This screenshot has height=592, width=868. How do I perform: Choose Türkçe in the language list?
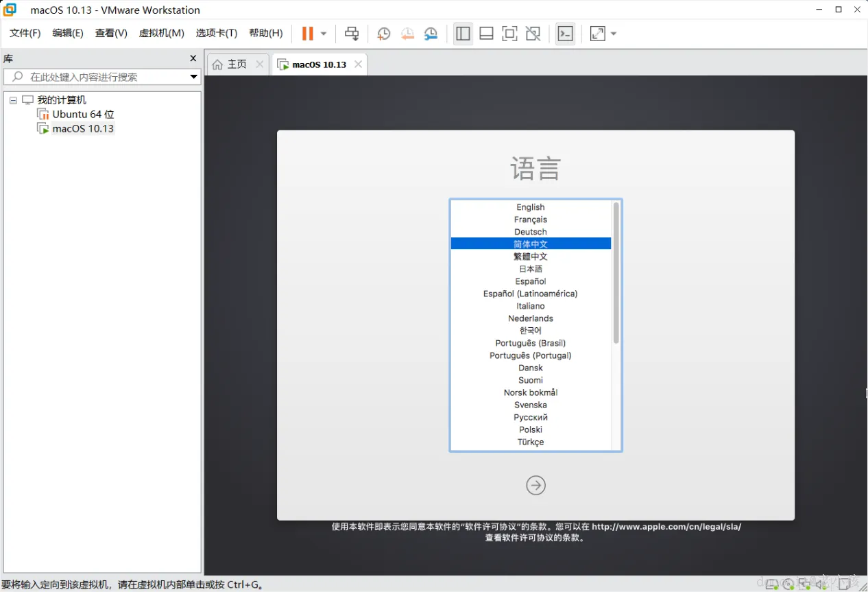[531, 442]
